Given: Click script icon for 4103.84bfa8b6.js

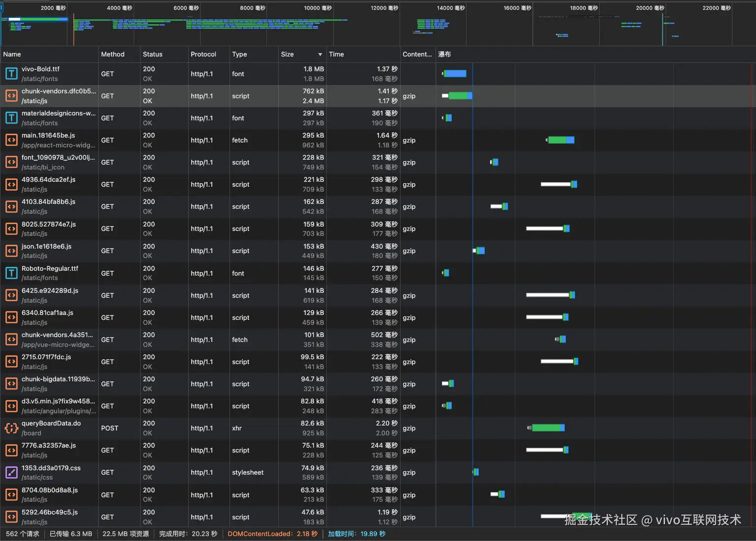Looking at the screenshot, I should pyautogui.click(x=11, y=206).
